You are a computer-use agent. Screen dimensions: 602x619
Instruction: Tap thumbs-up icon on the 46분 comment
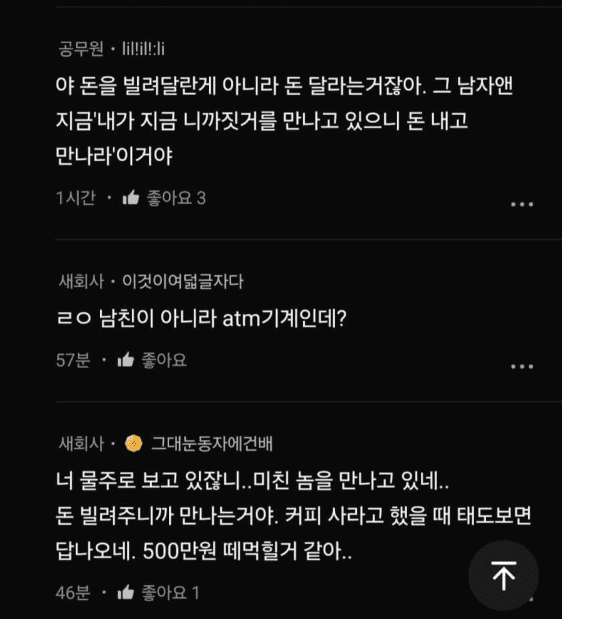(126, 592)
